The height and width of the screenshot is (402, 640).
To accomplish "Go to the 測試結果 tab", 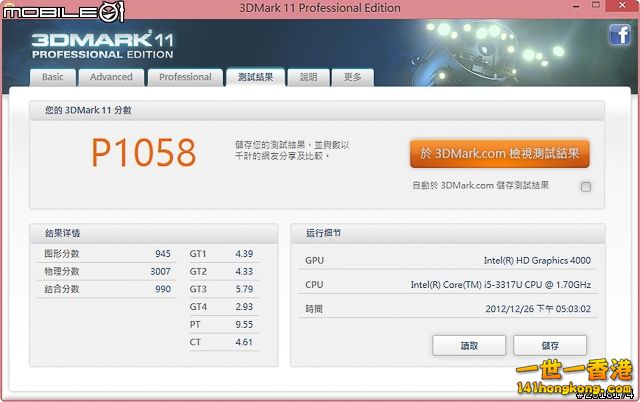I will click(x=254, y=77).
